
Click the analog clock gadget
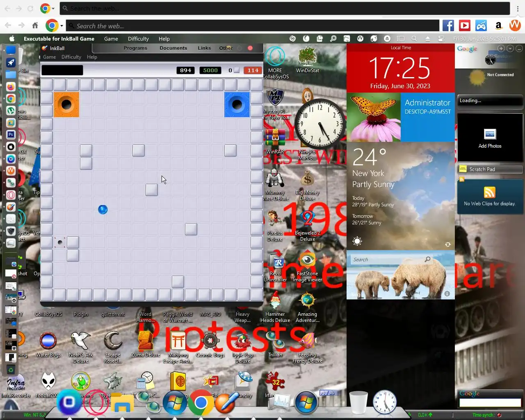(x=319, y=123)
